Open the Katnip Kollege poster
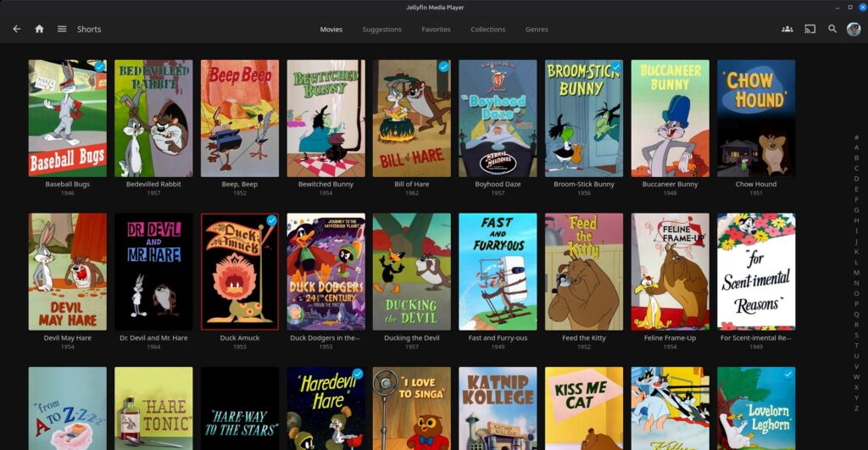 (x=498, y=408)
